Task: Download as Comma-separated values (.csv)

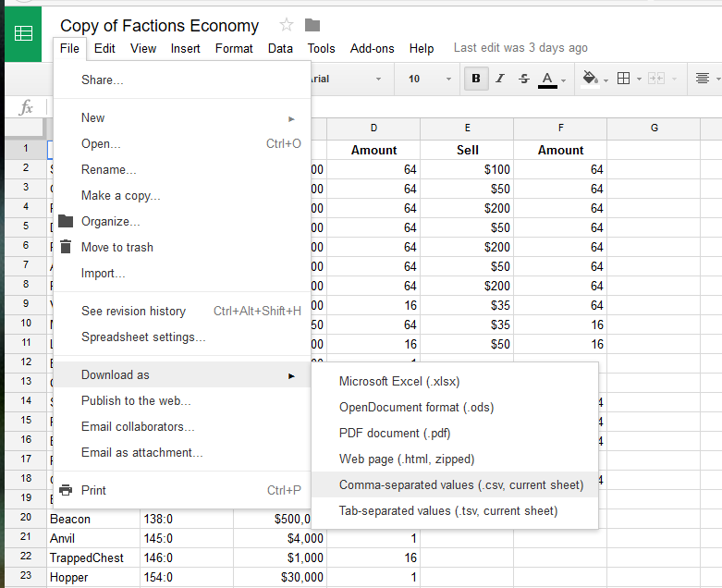Action: coord(455,484)
